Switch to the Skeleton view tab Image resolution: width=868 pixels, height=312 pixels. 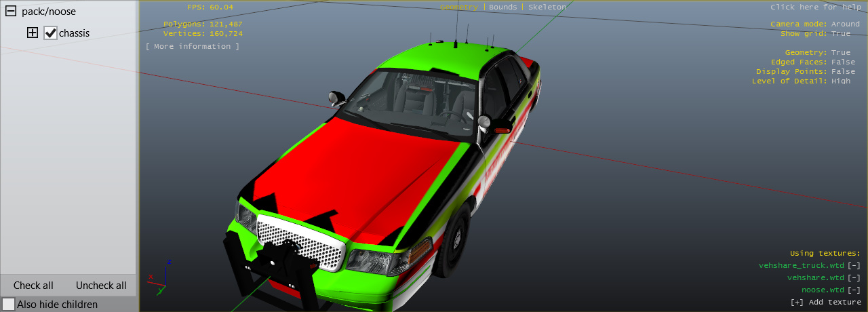[547, 7]
